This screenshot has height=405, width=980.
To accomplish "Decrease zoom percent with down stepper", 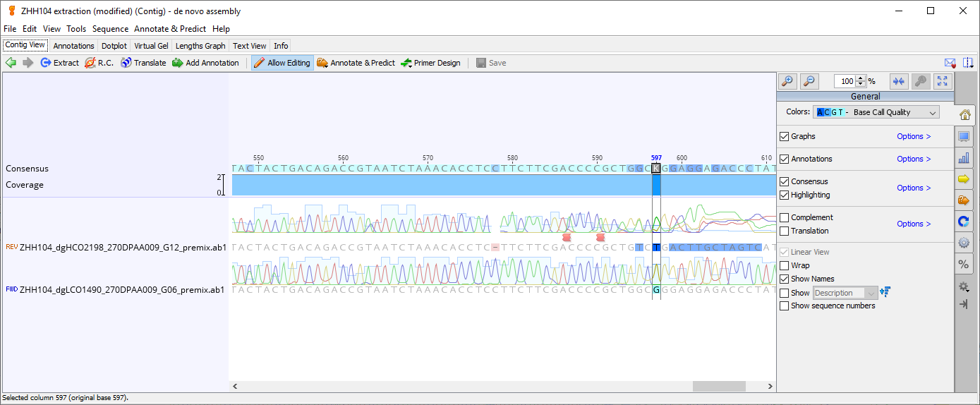I will 861,85.
